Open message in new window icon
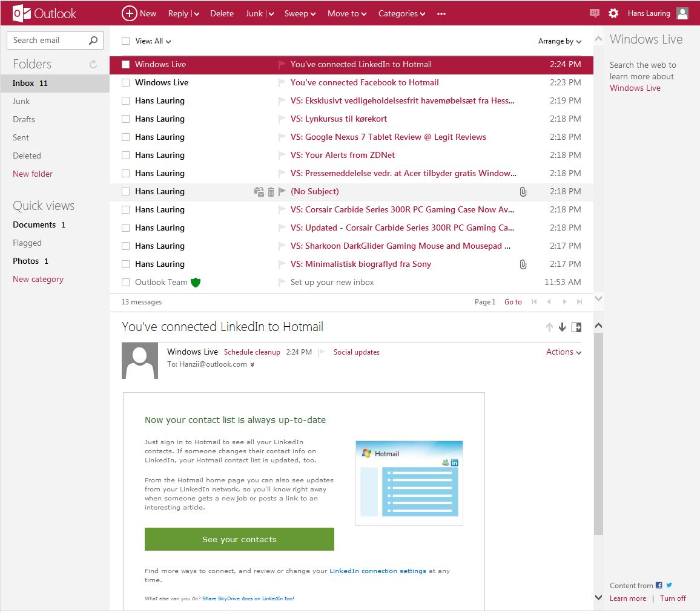This screenshot has width=700, height=613. (576, 327)
